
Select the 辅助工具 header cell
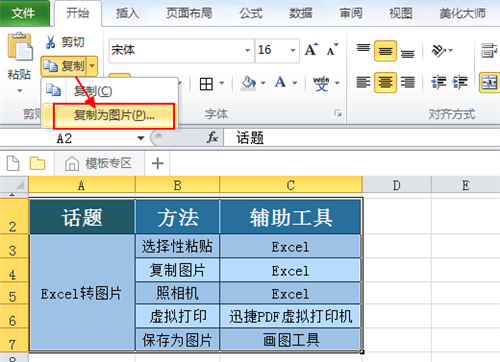pyautogui.click(x=291, y=217)
